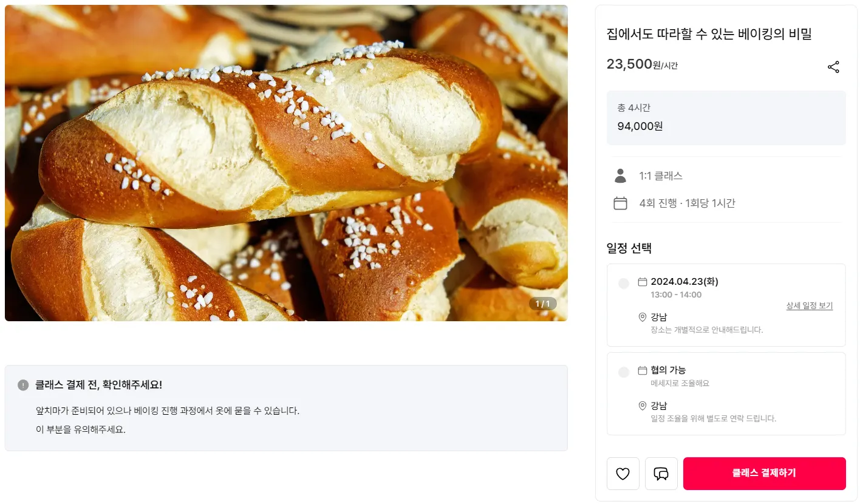This screenshot has height=504, width=860.
Task: Click the calendar icon by 2024.04.23(화)
Action: click(x=642, y=282)
